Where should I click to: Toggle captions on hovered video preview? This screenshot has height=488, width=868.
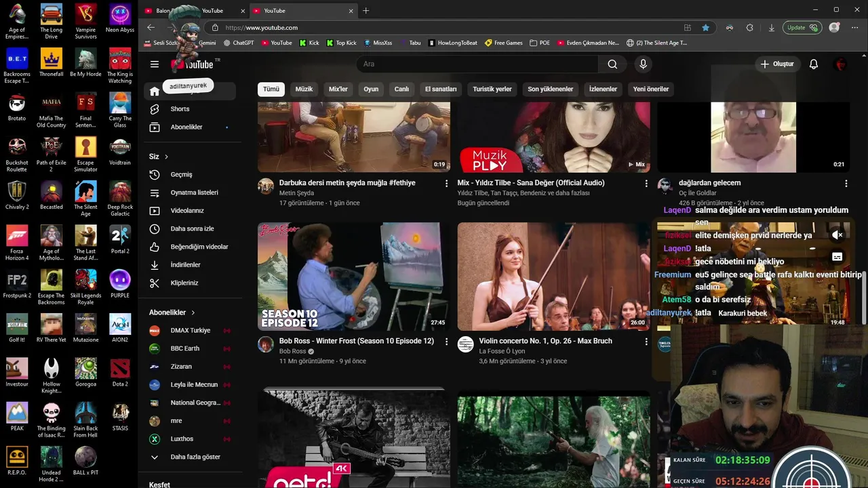point(837,257)
